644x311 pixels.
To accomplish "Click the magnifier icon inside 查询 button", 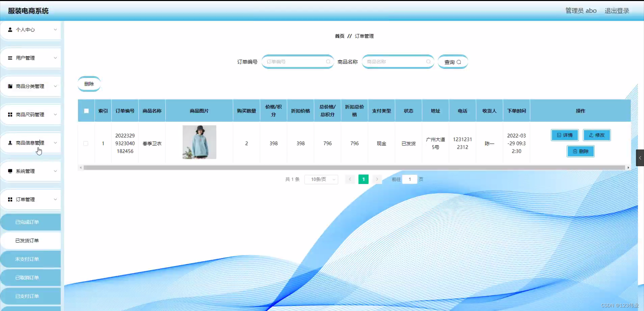I will (460, 62).
